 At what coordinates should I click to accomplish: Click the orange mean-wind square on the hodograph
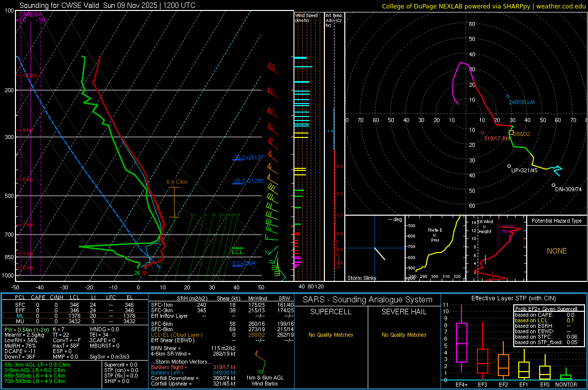511,132
